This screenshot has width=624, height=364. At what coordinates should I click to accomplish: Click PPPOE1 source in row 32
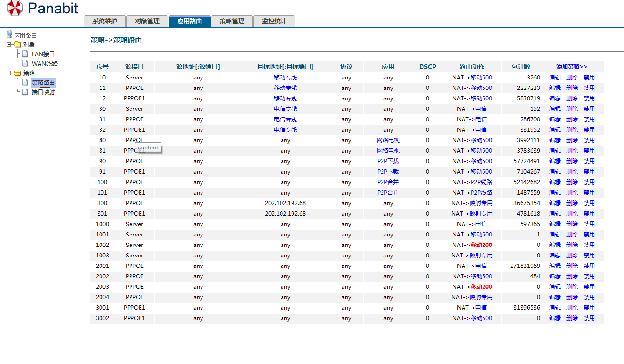[x=134, y=130]
